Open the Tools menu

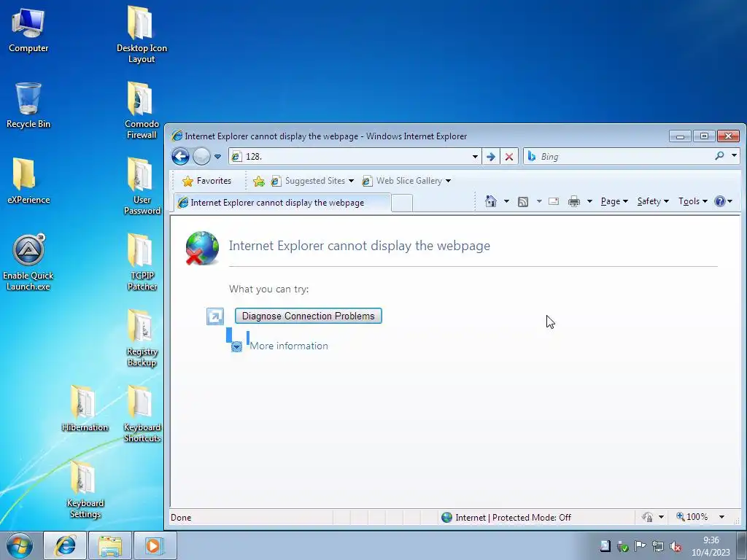click(693, 201)
